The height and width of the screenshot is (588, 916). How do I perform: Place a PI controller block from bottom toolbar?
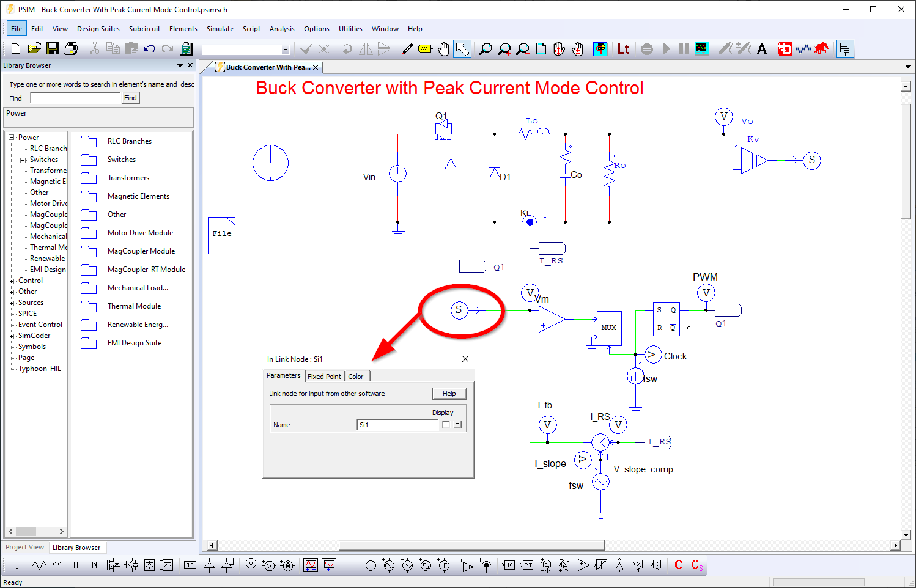[527, 565]
